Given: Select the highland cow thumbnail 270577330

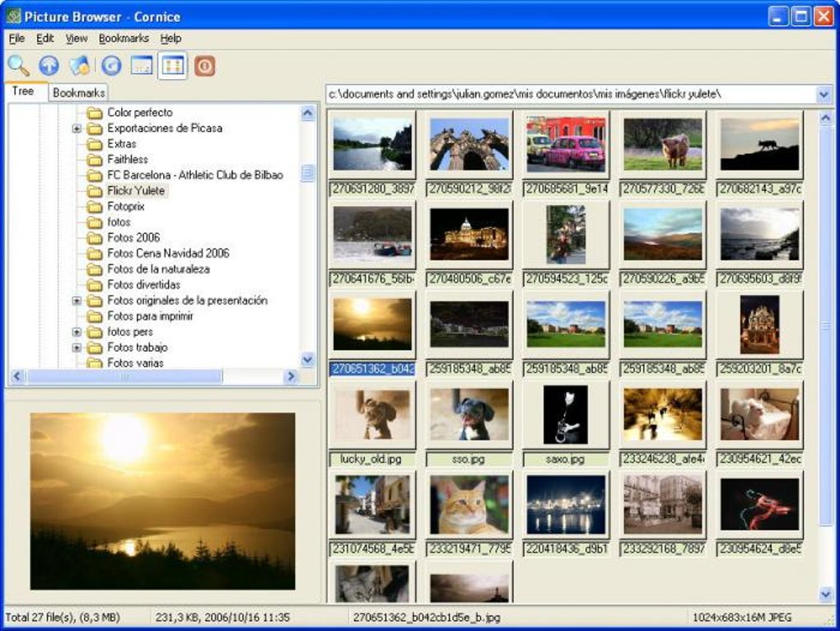Looking at the screenshot, I should [x=663, y=145].
